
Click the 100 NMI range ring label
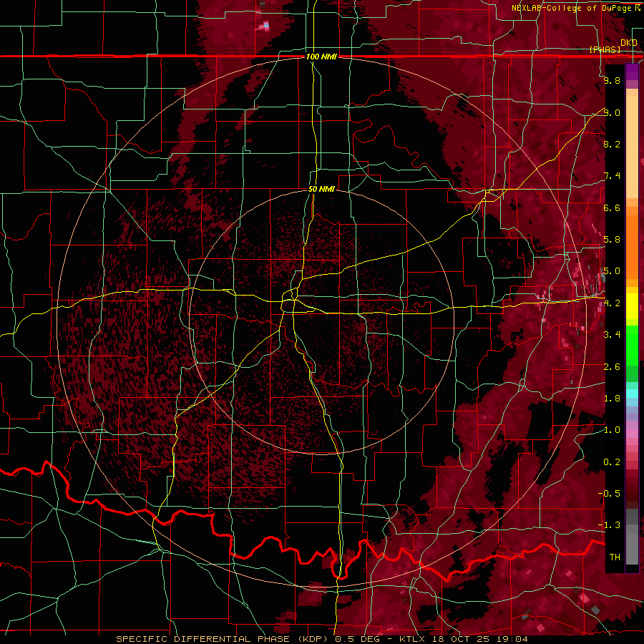pos(321,57)
